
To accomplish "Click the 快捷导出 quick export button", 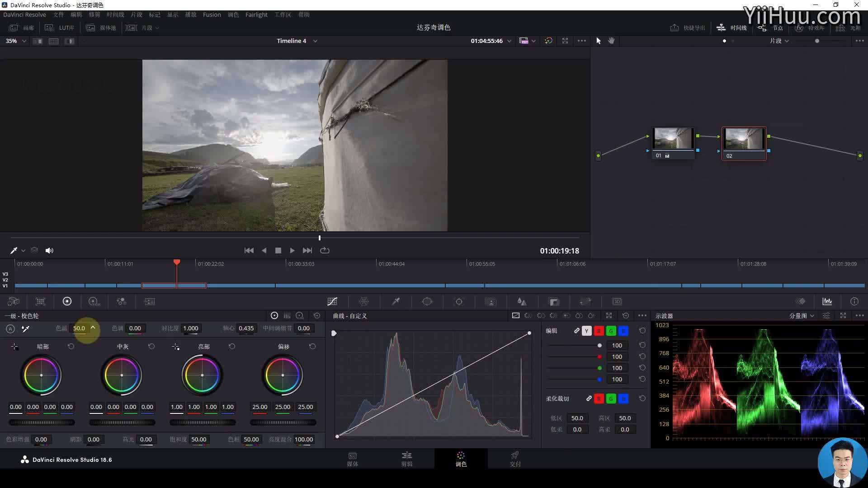I will 688,28.
